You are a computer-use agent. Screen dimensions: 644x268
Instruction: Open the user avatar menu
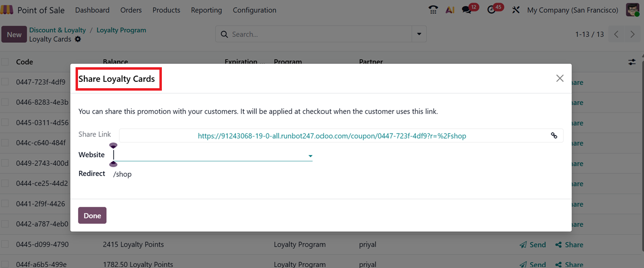[x=633, y=10]
